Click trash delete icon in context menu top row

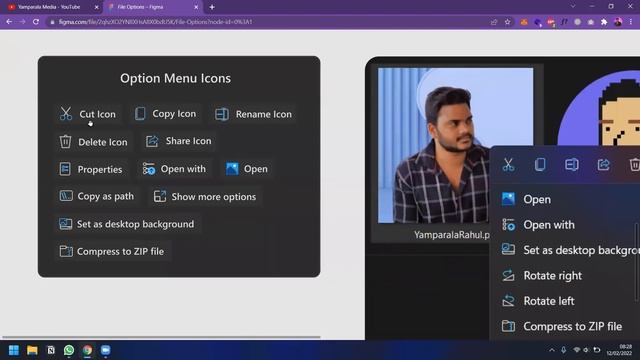634,164
